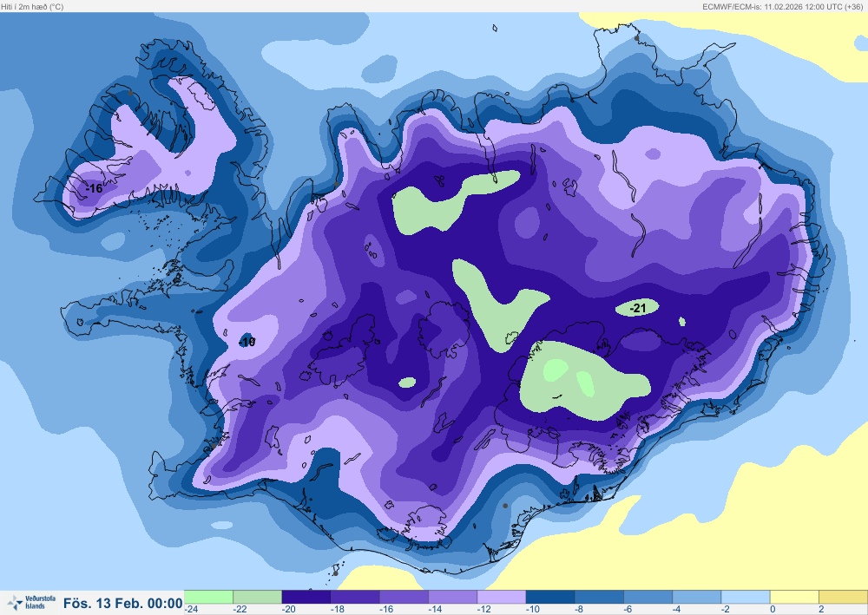Select the darker yellow legend swatch above 2

click(x=843, y=597)
